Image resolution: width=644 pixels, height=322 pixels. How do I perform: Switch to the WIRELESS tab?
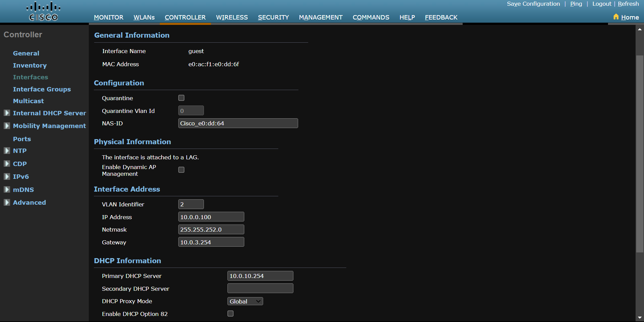(x=232, y=17)
